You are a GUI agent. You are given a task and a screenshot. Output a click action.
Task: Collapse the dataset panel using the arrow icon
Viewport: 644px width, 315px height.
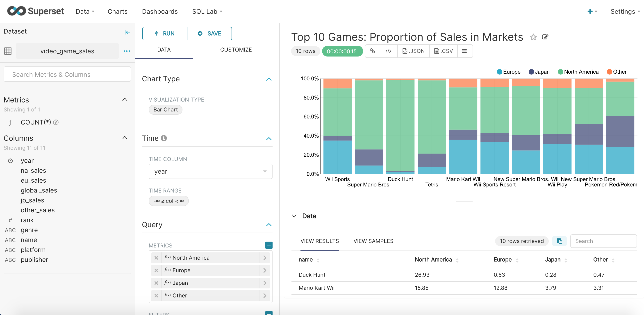tap(127, 32)
